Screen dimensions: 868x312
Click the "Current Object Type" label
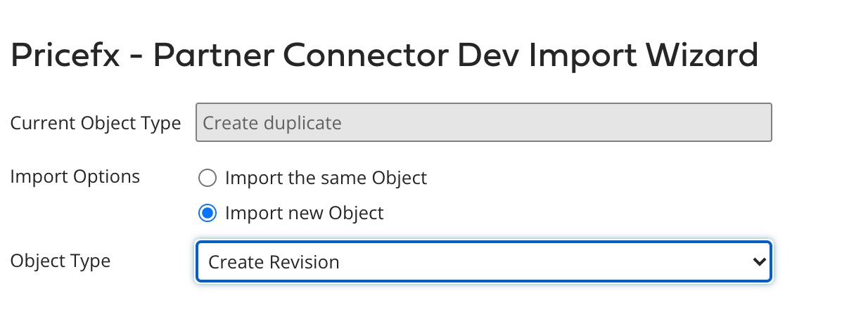(96, 124)
